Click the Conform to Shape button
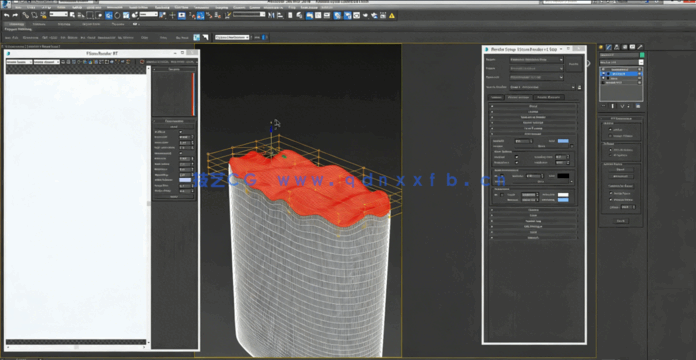The image size is (696, 360). click(x=621, y=186)
